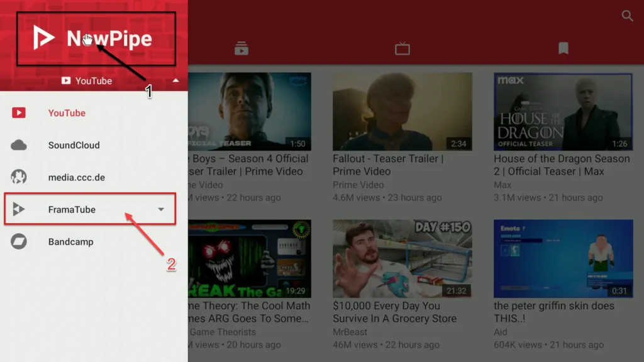
Task: Select YouTube in the service list
Action: click(x=94, y=113)
